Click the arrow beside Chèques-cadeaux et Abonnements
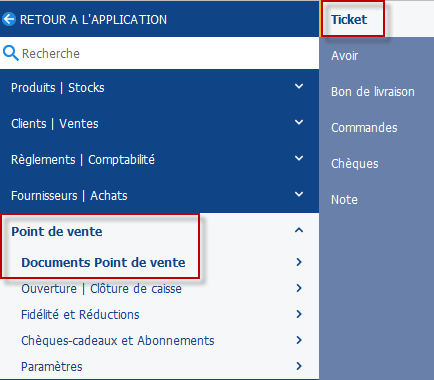This screenshot has width=434, height=380. coord(299,340)
